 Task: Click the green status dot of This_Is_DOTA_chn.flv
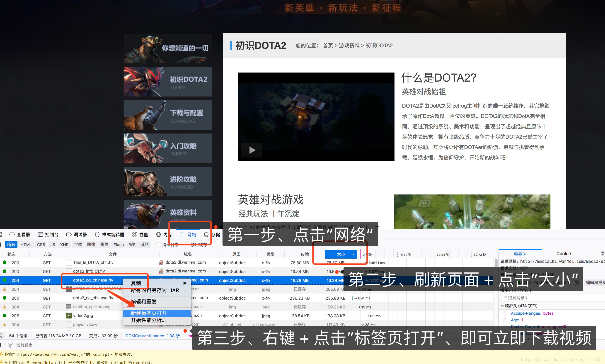(x=4, y=262)
